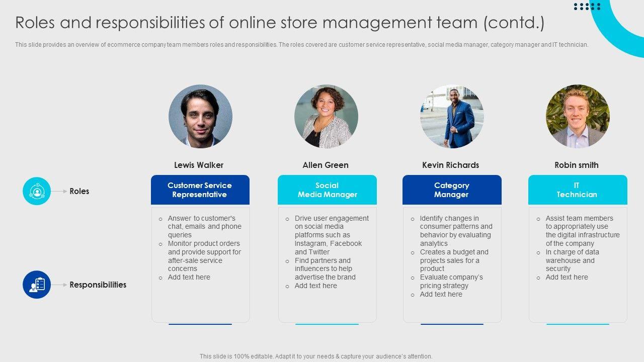Click the slide overview description sentence
This screenshot has height=362, width=644.
pos(302,45)
